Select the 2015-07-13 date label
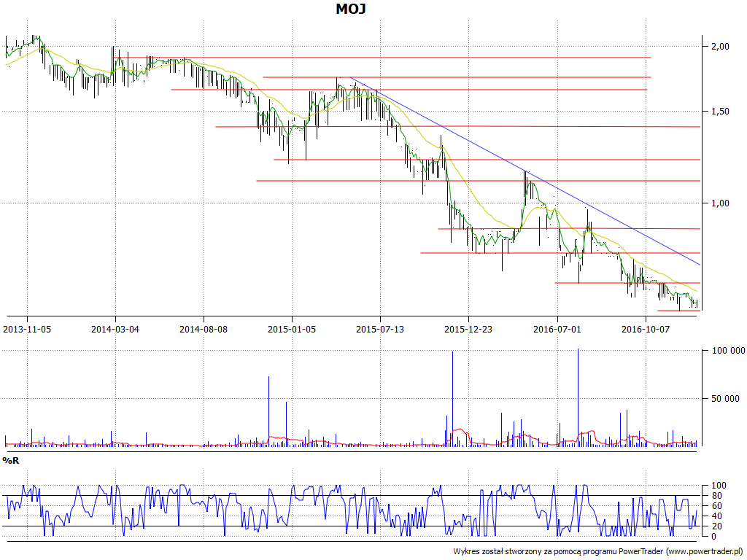The width and height of the screenshot is (747, 560). click(380, 329)
